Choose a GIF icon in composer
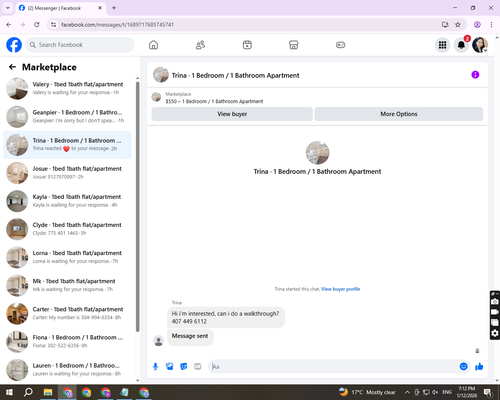Viewport: 500px width, 400px height. 198,367
